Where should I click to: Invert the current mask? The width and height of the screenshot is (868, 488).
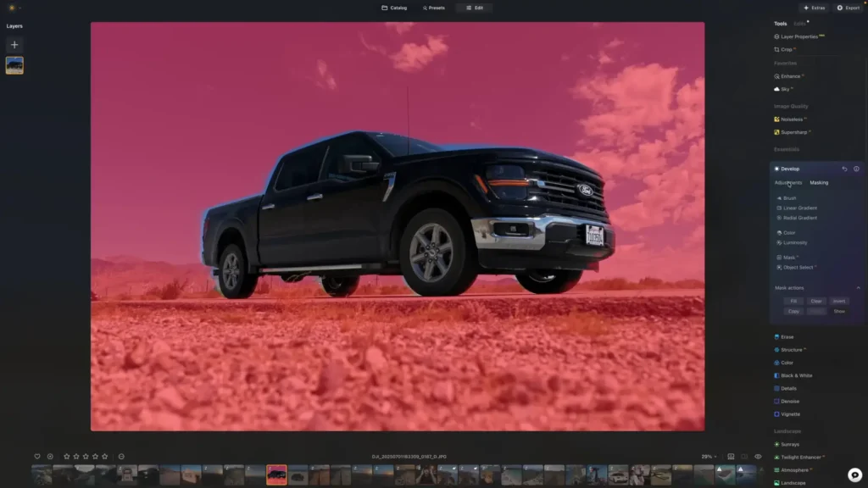(x=839, y=301)
